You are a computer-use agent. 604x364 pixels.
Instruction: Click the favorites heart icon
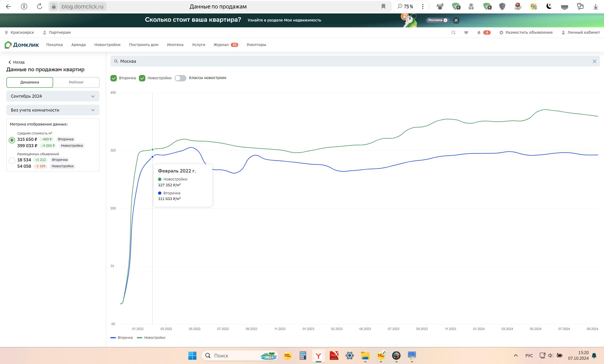tap(466, 33)
